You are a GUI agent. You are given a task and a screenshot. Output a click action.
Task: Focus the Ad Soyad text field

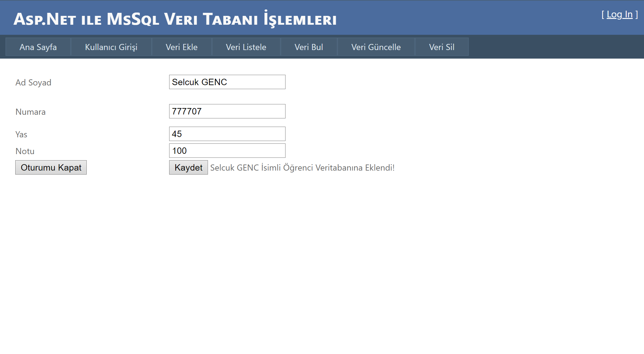click(x=227, y=82)
